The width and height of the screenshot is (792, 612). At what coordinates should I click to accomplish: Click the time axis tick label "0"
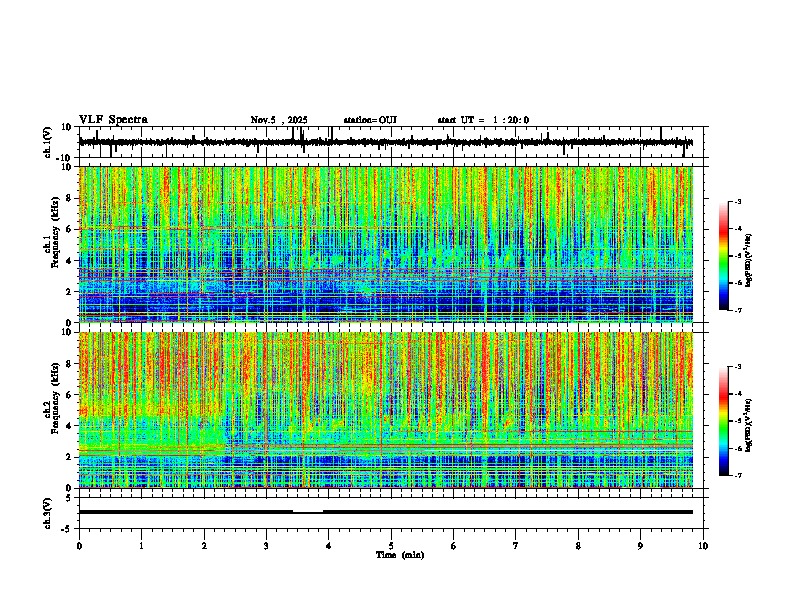tap(79, 546)
